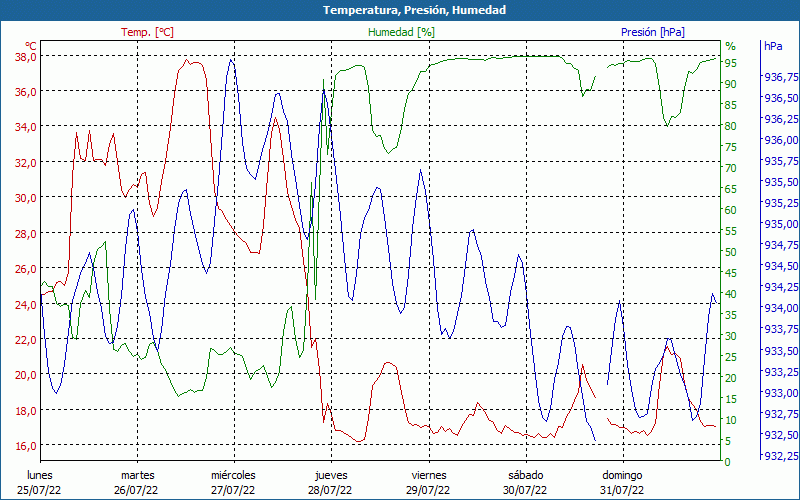Click the 'viernes 29/07/22' date label
The width and height of the screenshot is (800, 500).
coord(429,483)
